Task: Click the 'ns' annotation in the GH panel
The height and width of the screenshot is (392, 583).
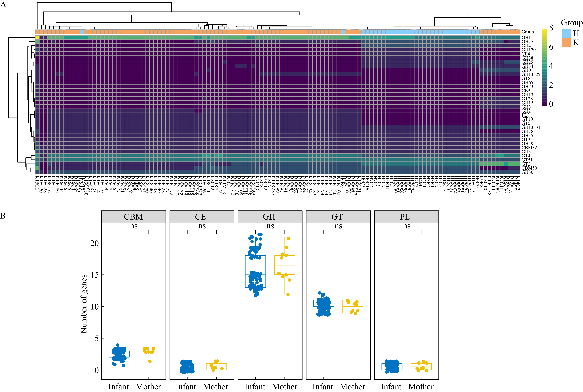Action: 270,226
